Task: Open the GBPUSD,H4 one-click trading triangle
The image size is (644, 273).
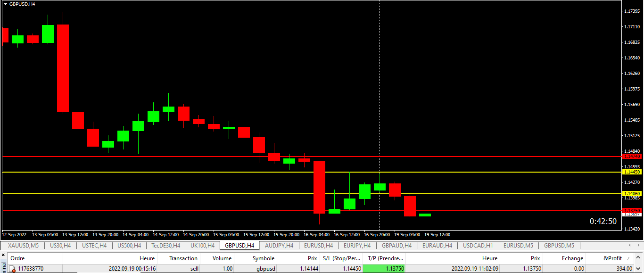Action: [5, 4]
